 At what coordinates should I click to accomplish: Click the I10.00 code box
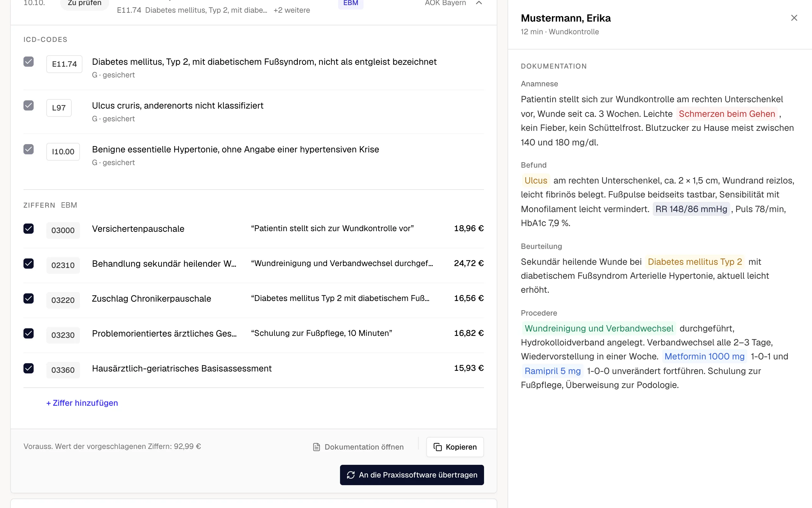[x=63, y=151]
